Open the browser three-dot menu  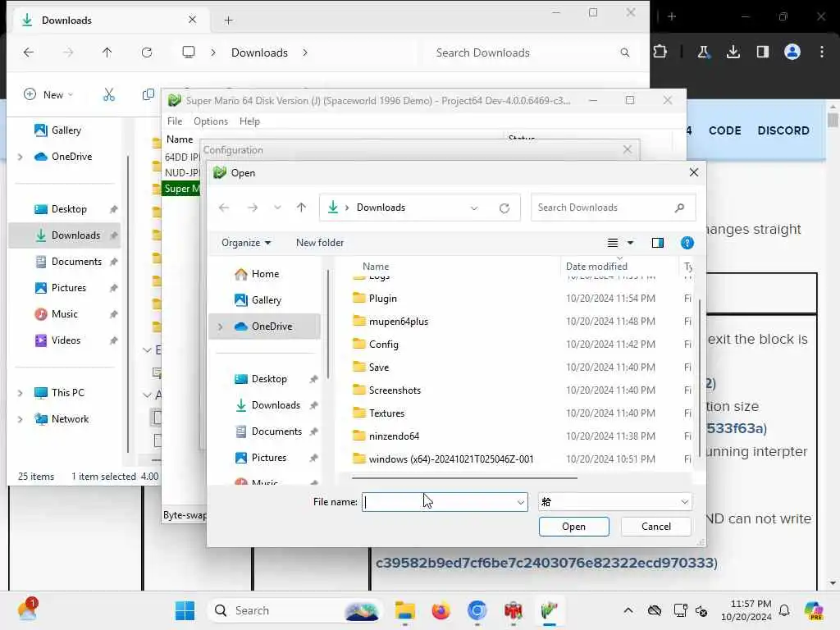(822, 52)
